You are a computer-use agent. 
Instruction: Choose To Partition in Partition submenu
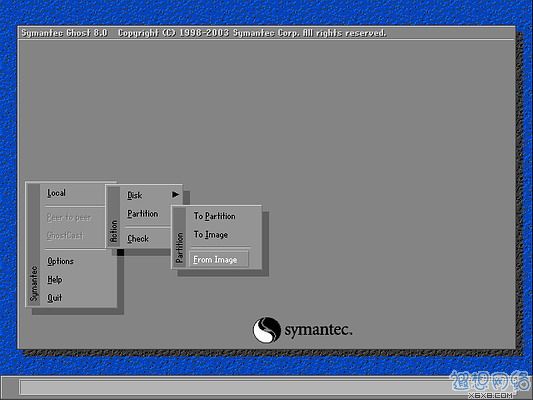pos(214,216)
